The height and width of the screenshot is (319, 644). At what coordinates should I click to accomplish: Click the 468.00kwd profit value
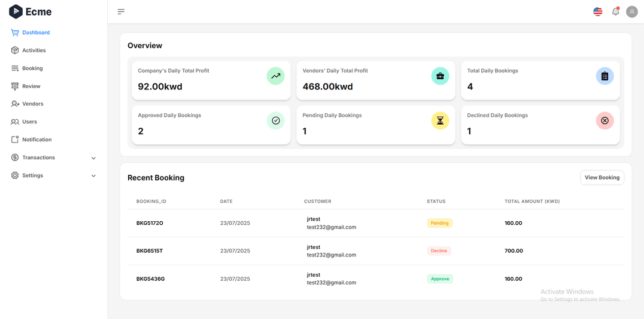click(x=327, y=86)
